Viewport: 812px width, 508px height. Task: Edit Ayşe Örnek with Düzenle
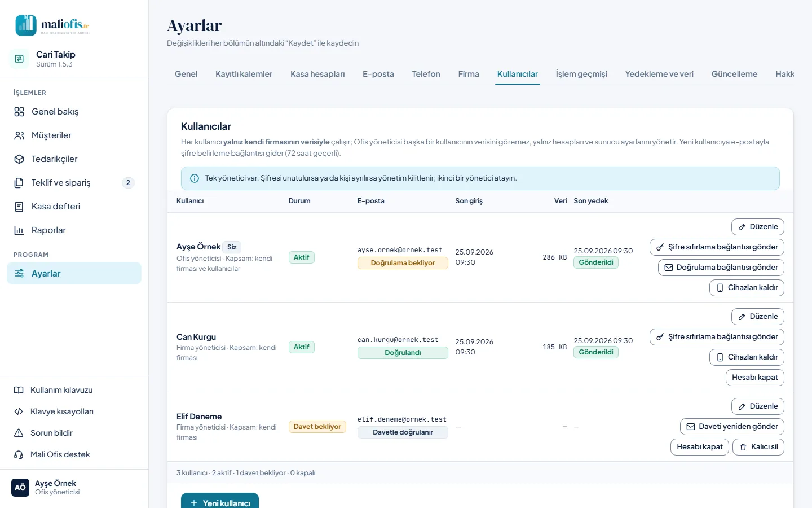click(x=758, y=227)
